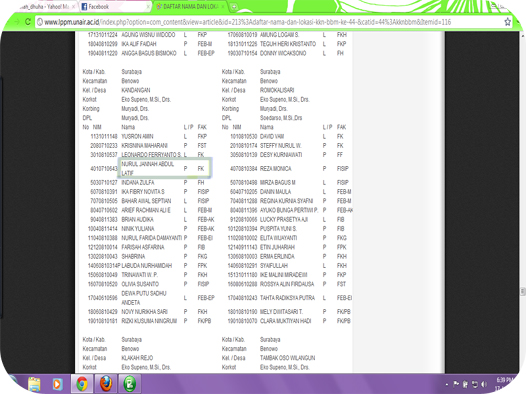Select the name RIZKI KUSUMA NINGRUM
Screen dimensions: 526x394
[149, 321]
